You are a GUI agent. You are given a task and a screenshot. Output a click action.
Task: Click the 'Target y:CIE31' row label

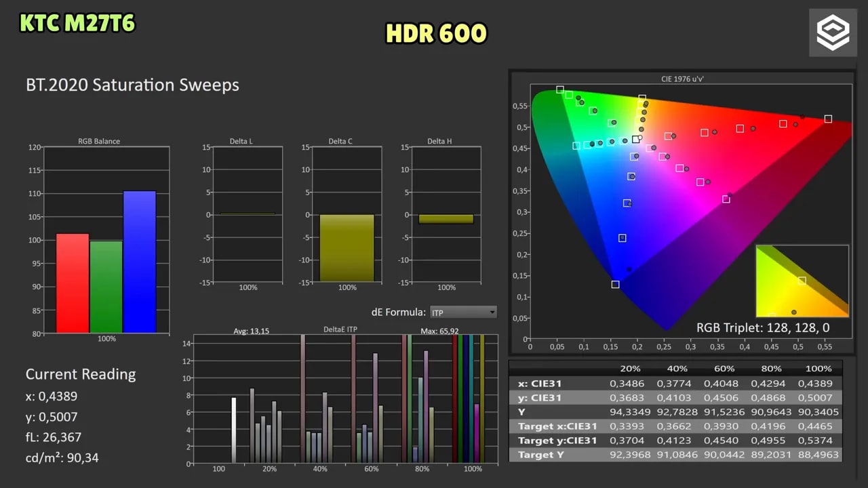pyautogui.click(x=557, y=441)
